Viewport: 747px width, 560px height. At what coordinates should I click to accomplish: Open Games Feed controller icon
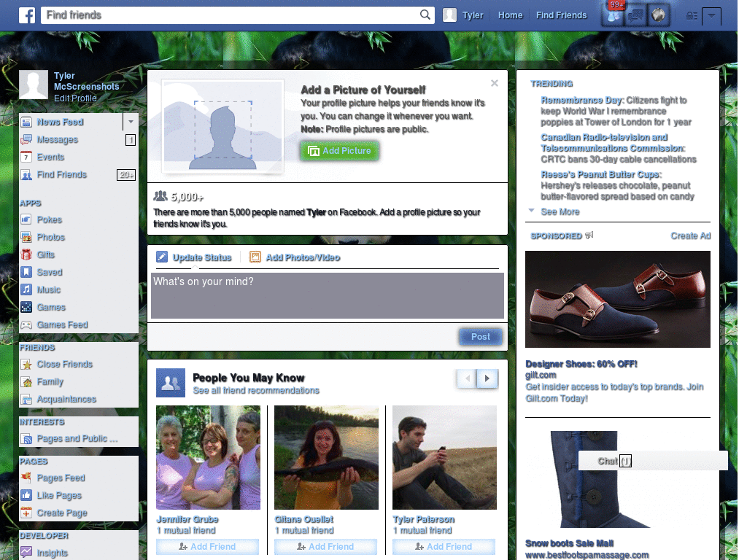coord(26,324)
